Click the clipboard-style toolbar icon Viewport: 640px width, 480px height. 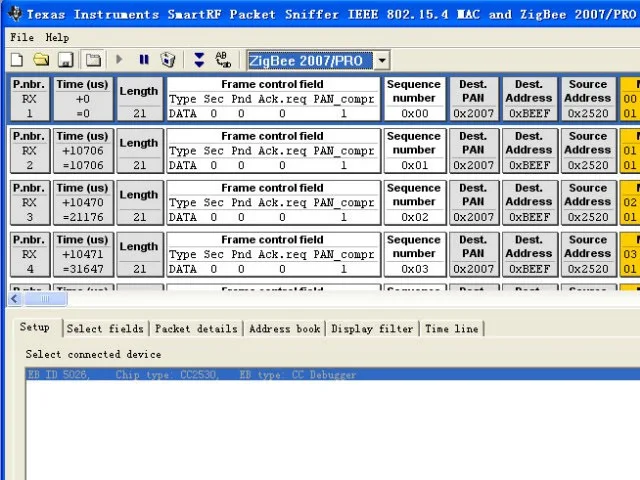click(93, 60)
